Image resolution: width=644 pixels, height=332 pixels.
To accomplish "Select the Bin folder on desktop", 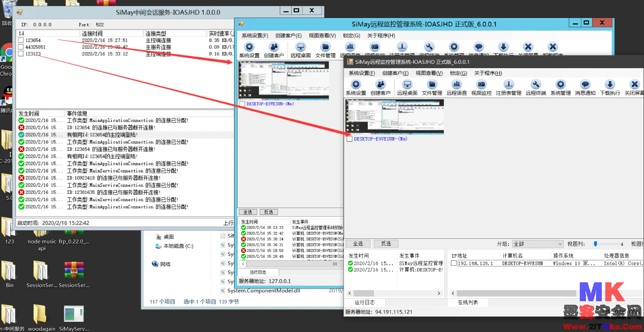I will click(x=9, y=274).
